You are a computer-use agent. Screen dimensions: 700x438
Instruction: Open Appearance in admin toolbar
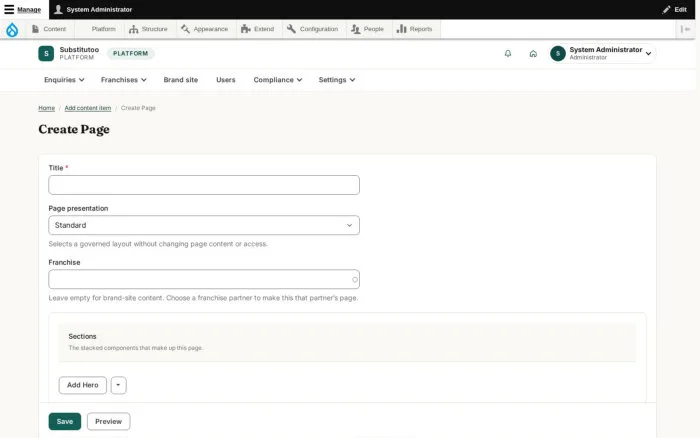(x=205, y=29)
